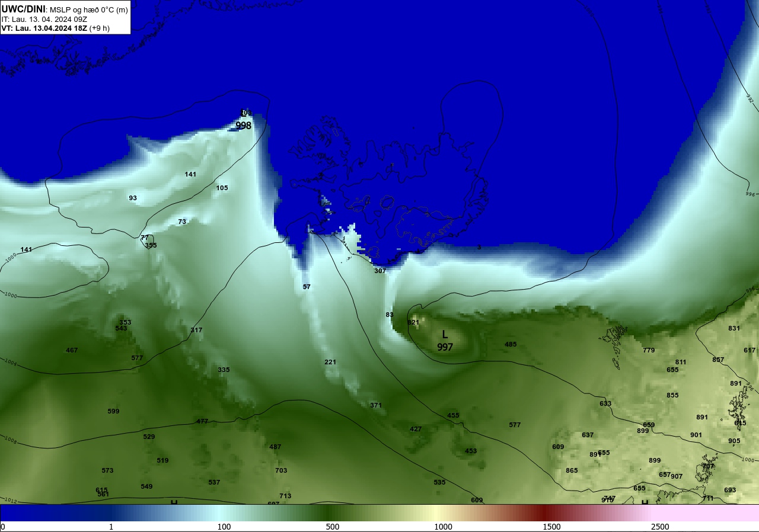
Task: Click the 2500 mark on color scale
Action: pyautogui.click(x=660, y=527)
